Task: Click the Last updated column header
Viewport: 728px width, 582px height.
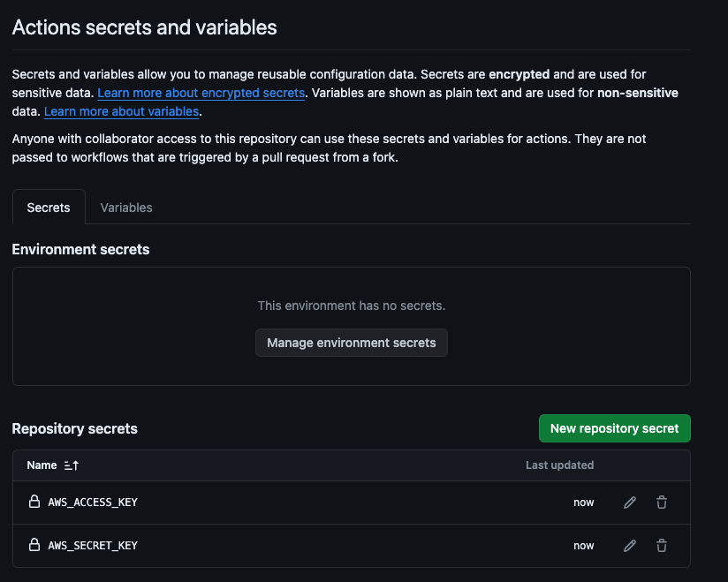Action: click(x=559, y=465)
